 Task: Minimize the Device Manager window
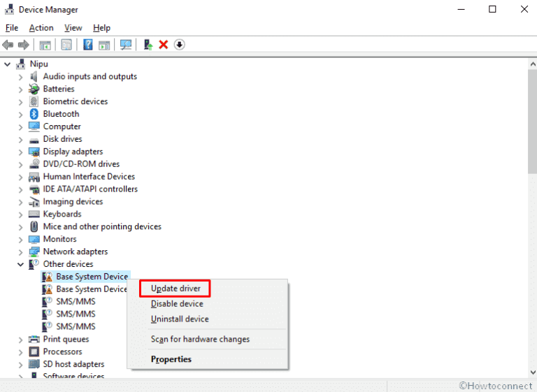461,10
